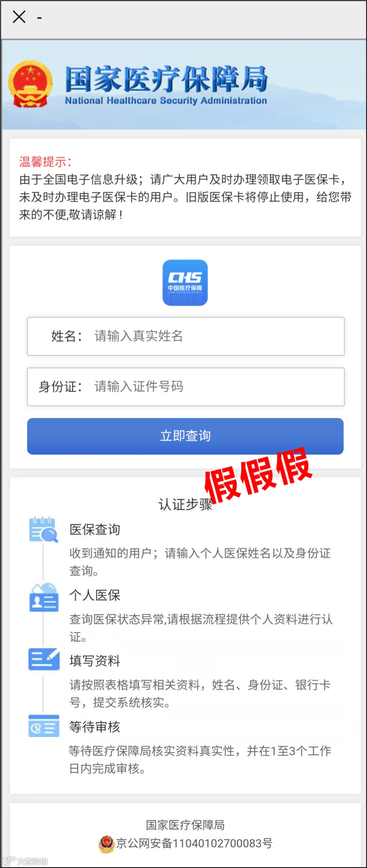Click the 国家医疗保障局 header title
Viewport: 367px width, 868px height.
tap(167, 79)
